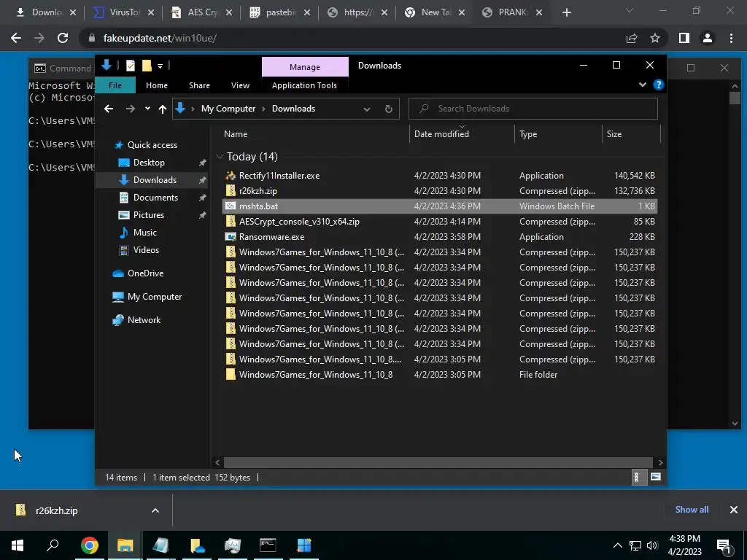Click Explorer's New Folder quick access icon
This screenshot has width=747, height=560.
(147, 66)
